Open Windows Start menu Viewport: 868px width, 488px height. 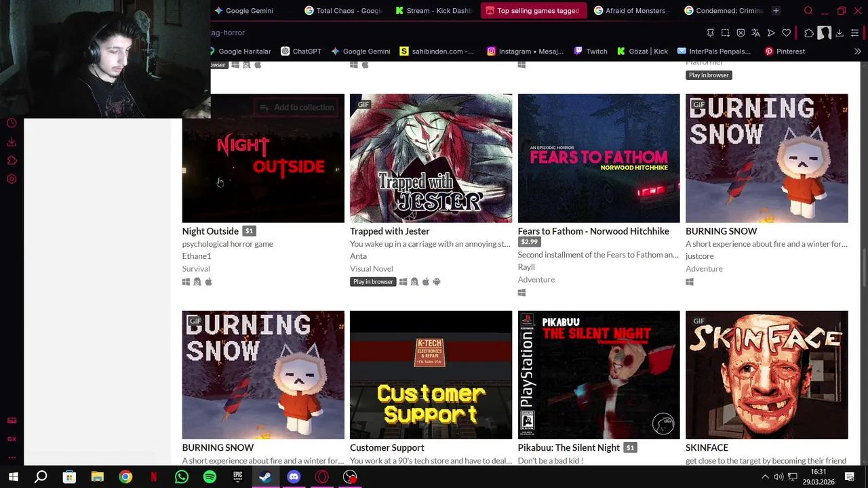click(13, 477)
